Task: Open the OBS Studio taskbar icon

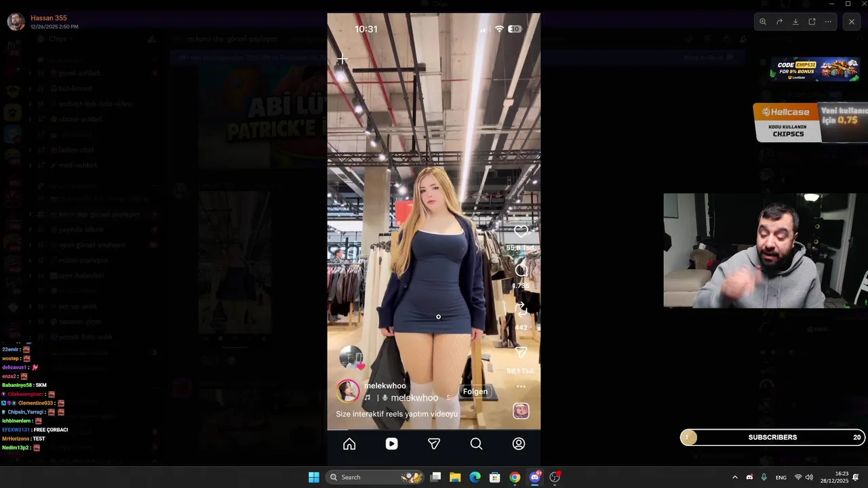Action: pyautogui.click(x=555, y=477)
